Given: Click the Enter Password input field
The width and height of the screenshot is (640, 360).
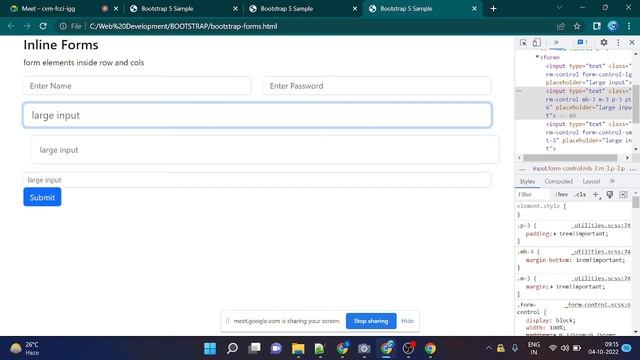Looking at the screenshot, I should (377, 86).
